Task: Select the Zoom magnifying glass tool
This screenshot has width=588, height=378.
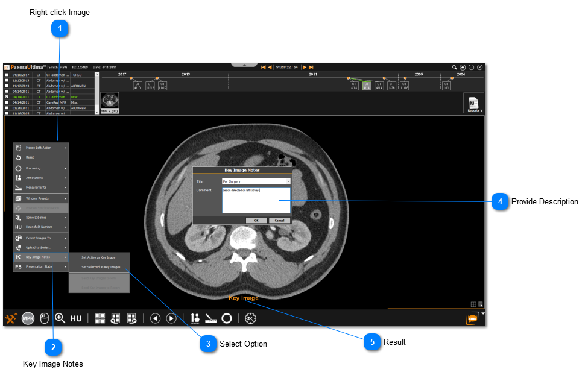Action: tap(60, 318)
